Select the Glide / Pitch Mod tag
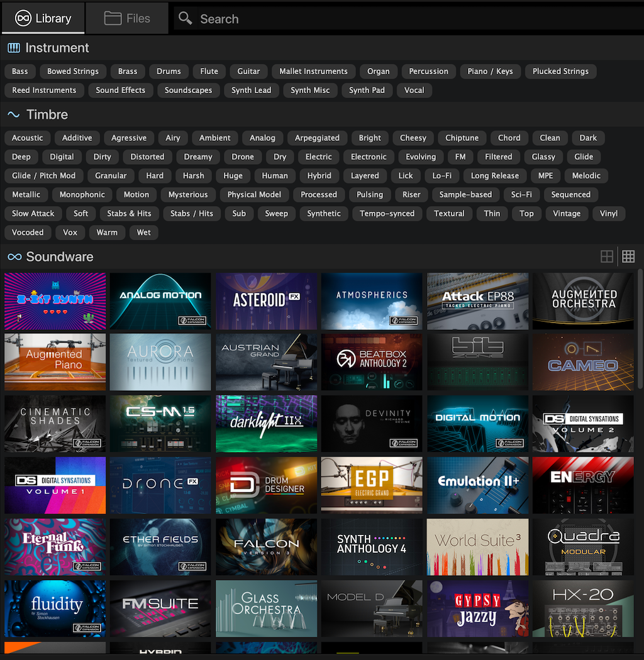Screen dimensions: 644x660 (x=44, y=175)
